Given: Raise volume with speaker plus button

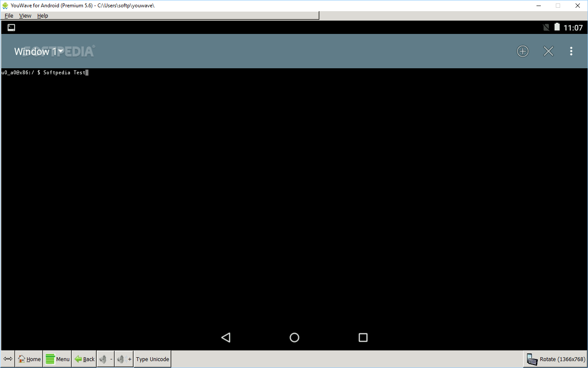Looking at the screenshot, I should point(124,359).
